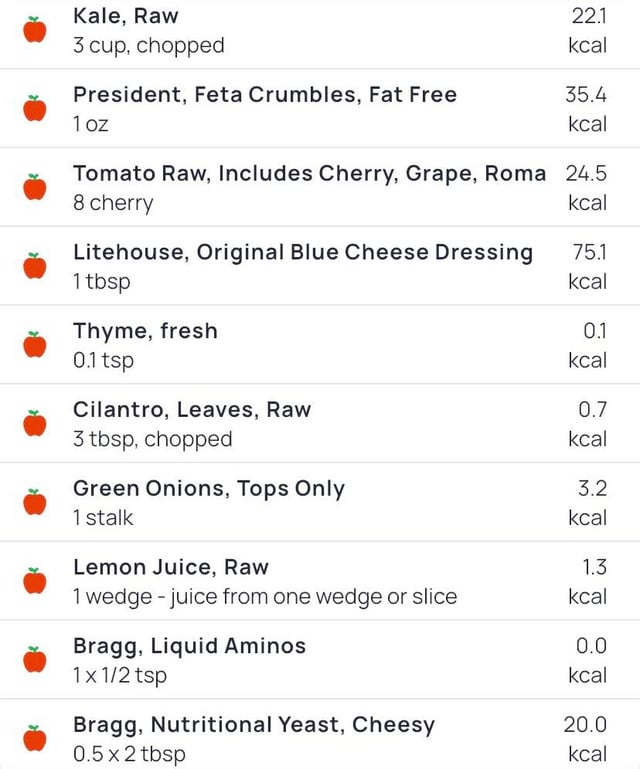The image size is (640, 769).
Task: Click the apple icon beside Bragg Nutritional Yeast
Action: click(x=35, y=739)
